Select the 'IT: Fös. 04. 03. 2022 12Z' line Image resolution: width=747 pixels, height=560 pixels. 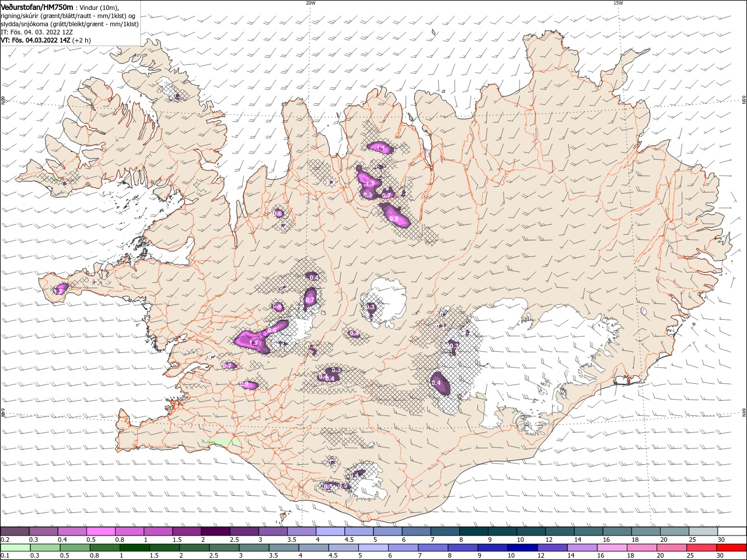(x=37, y=32)
